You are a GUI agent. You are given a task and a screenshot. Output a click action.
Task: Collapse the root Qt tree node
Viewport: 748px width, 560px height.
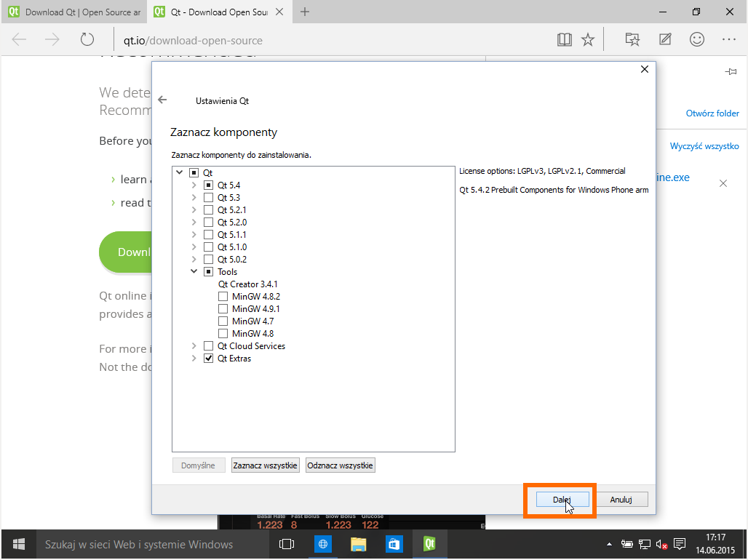coord(180,172)
